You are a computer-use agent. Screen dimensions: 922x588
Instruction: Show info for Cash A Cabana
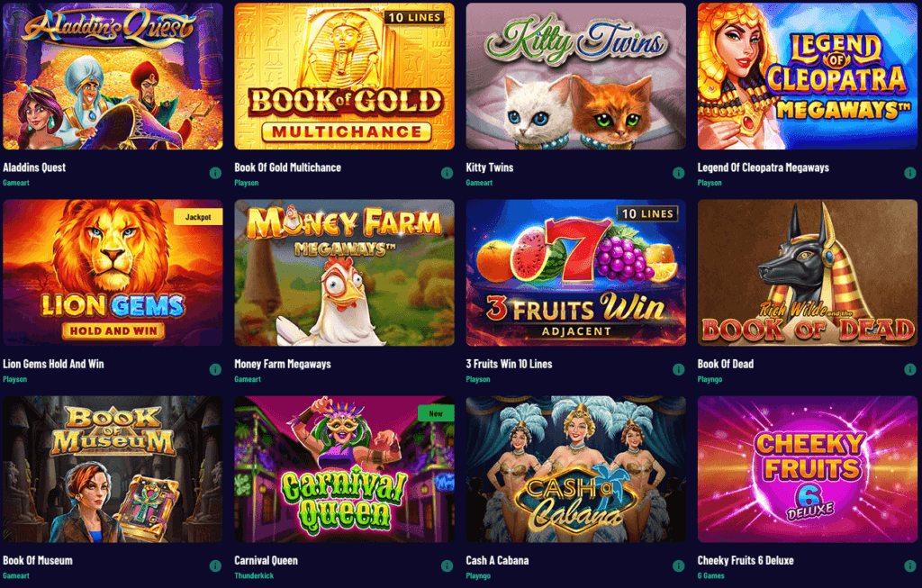[x=679, y=565]
